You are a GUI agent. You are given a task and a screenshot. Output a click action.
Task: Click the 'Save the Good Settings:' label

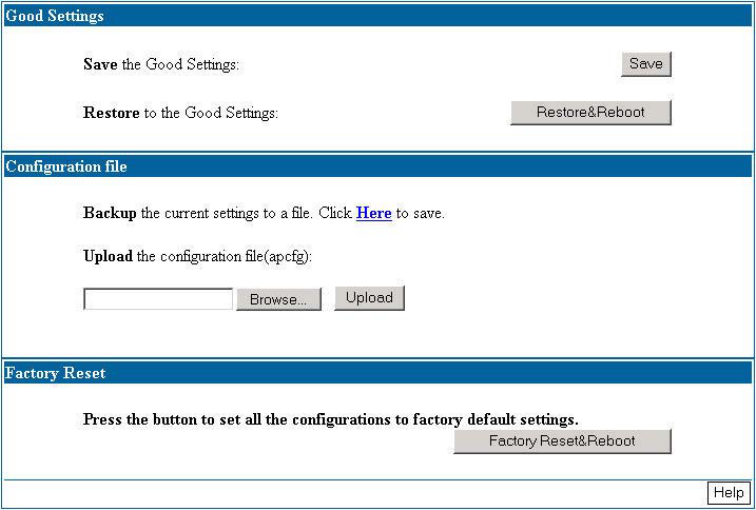(x=161, y=64)
